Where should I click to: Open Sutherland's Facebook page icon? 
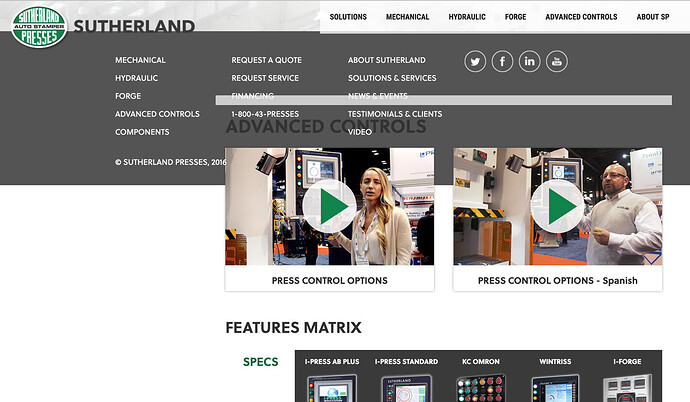point(502,62)
